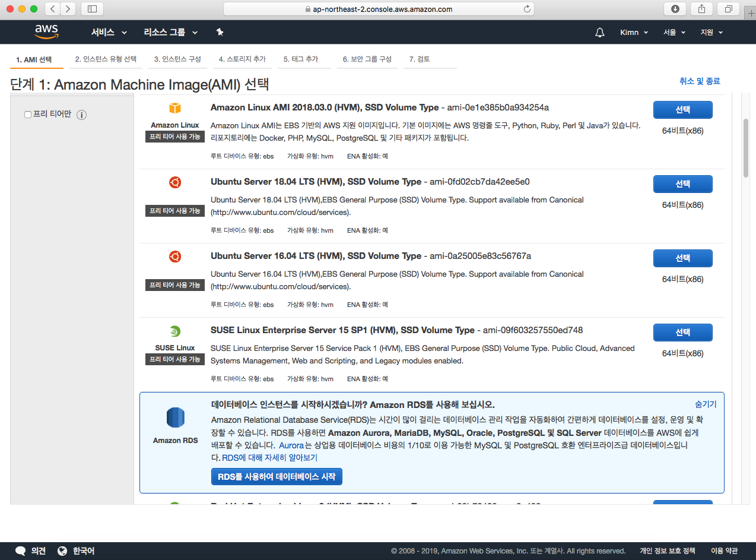Select the Amazon Linux AMI 2018.03.0
Viewport: 756px width, 560px height.
click(682, 110)
